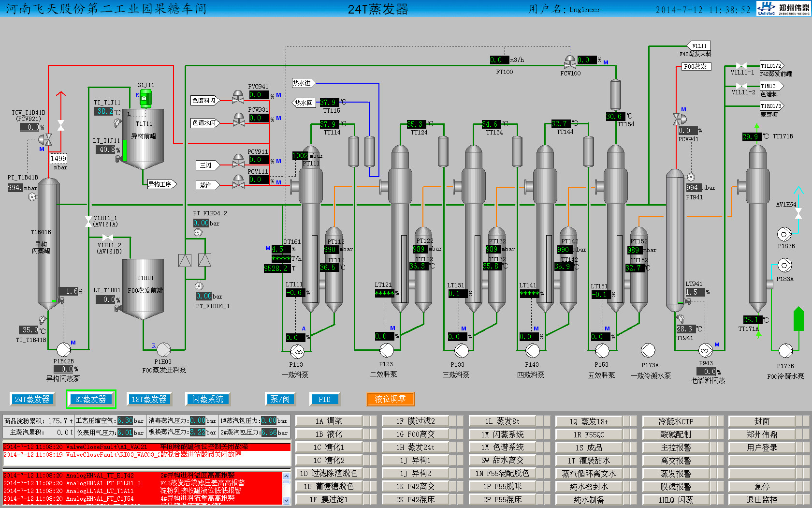Viewport: 812px width, 508px height.
Task: Click the PCV941 valve icon near the V1L11 inlet
Action: (x=679, y=119)
